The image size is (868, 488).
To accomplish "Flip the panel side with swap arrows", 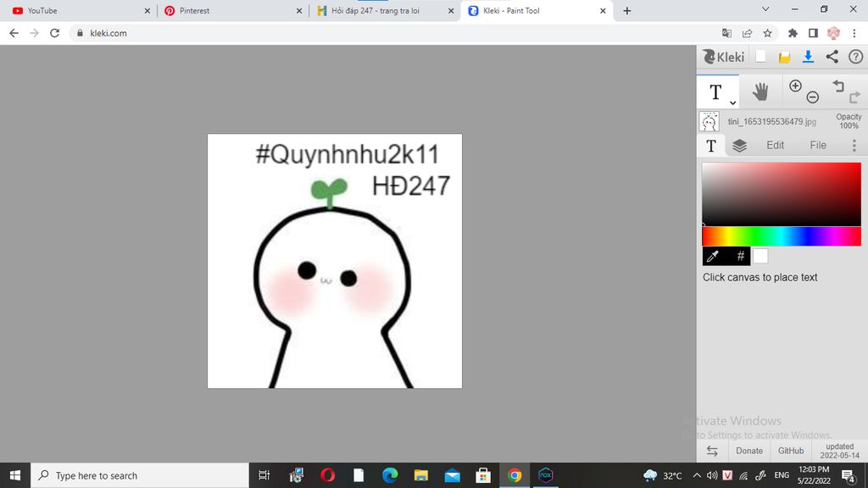I will point(712,451).
